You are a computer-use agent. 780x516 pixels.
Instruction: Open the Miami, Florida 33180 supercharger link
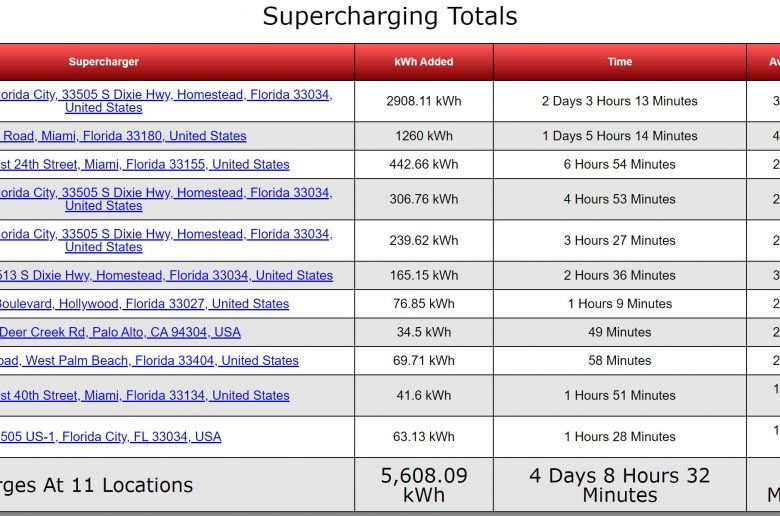[x=123, y=136]
